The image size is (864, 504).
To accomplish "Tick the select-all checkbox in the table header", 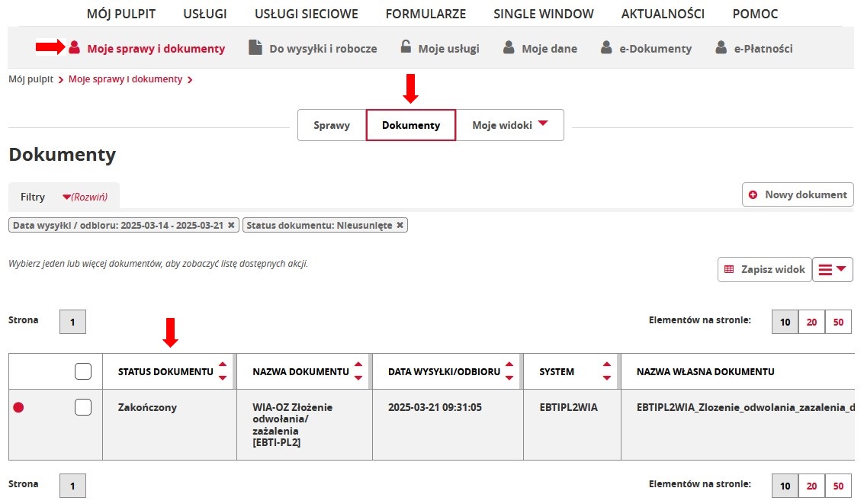I will pyautogui.click(x=83, y=371).
